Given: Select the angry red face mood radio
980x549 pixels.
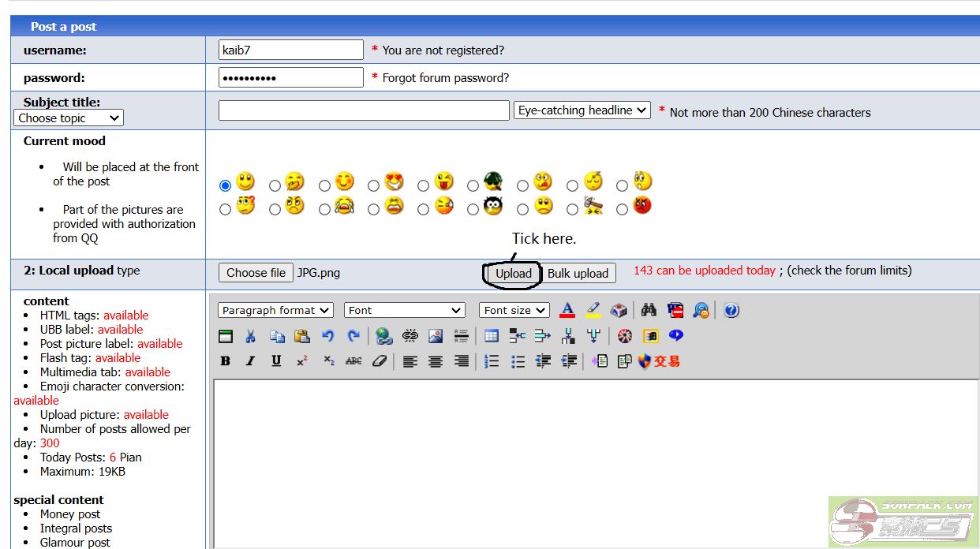Looking at the screenshot, I should [x=623, y=210].
